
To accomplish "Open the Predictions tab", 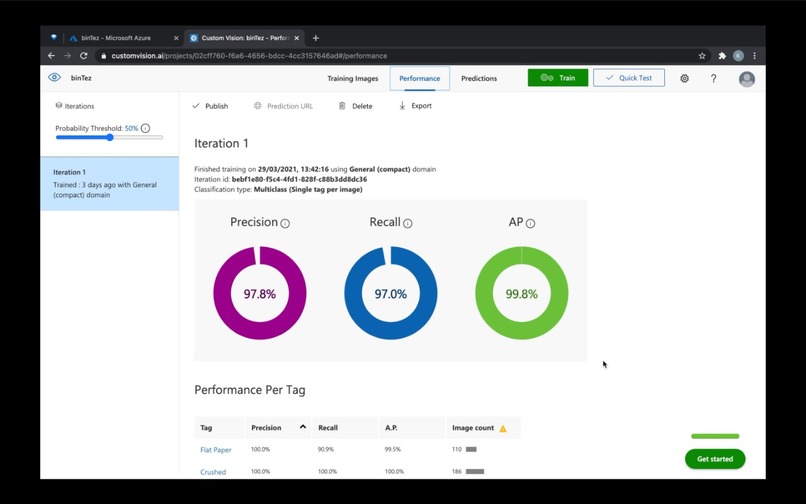I will pyautogui.click(x=479, y=78).
